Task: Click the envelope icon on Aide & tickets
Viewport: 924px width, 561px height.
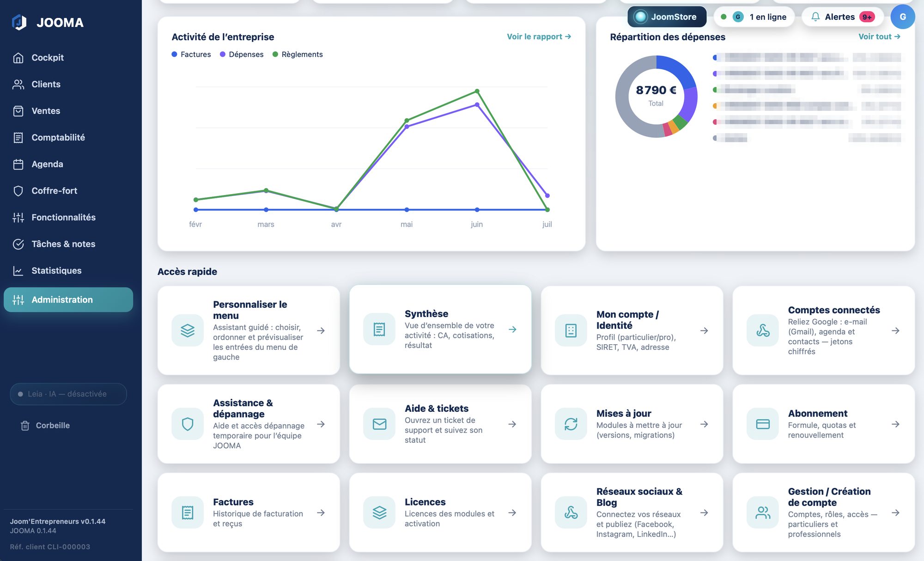Action: click(379, 424)
